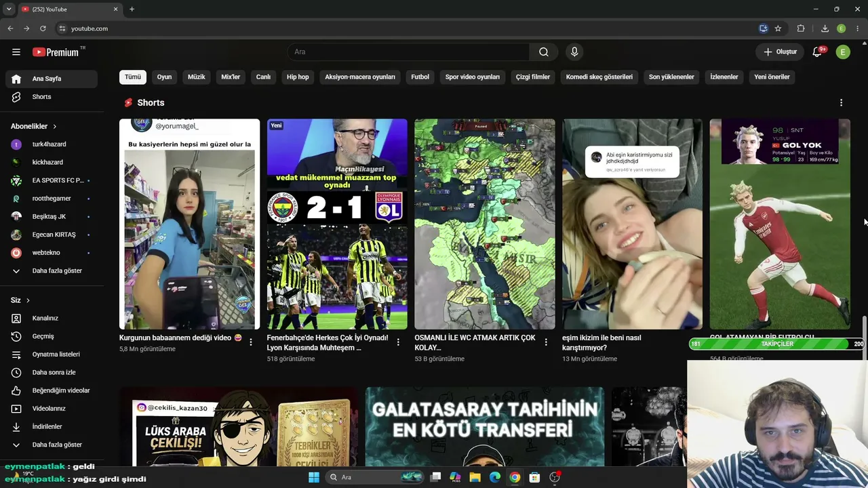
Task: Open the YouTube account avatar menu
Action: point(843,52)
